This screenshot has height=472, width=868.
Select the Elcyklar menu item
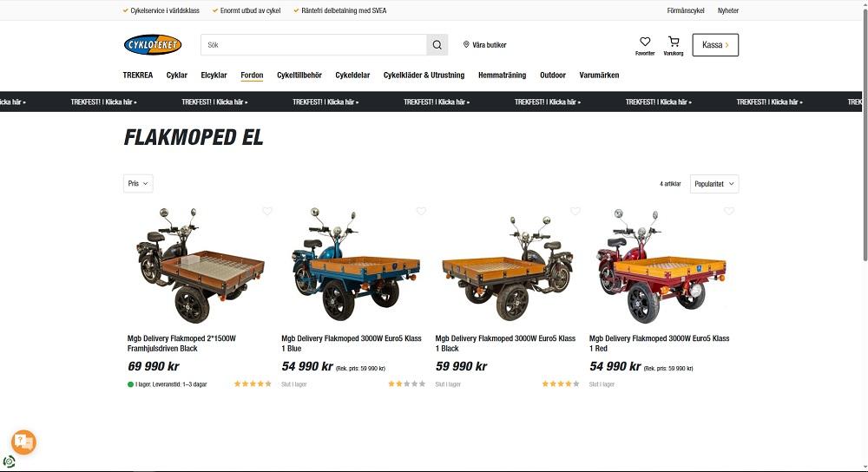coord(214,75)
